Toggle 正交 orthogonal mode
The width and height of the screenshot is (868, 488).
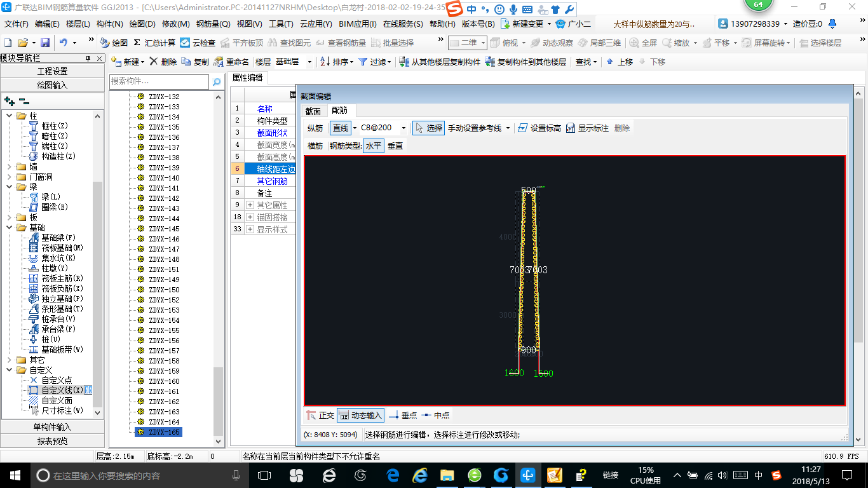pos(320,415)
